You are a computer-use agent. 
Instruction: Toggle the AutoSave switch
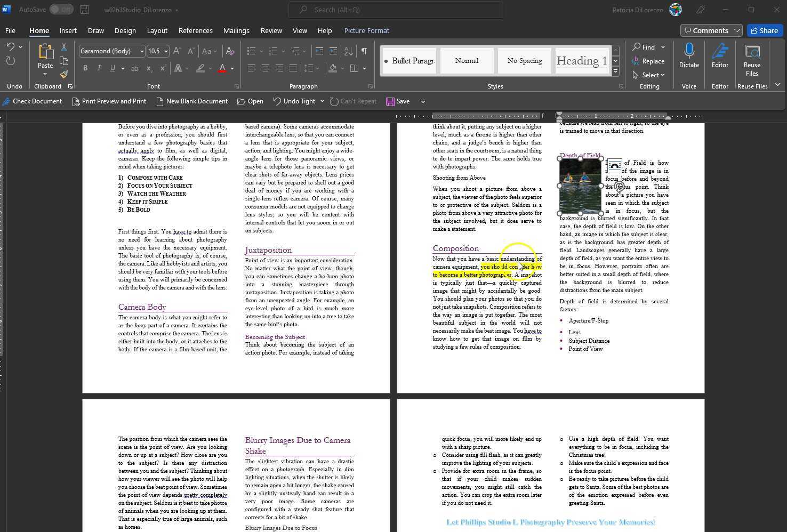61,10
